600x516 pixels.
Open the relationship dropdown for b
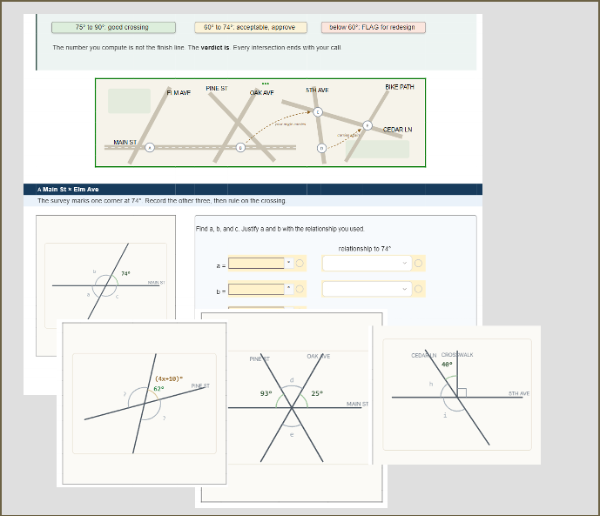tap(367, 289)
